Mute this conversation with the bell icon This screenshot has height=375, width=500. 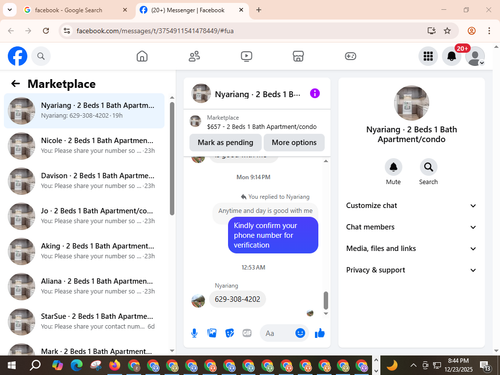tap(393, 167)
